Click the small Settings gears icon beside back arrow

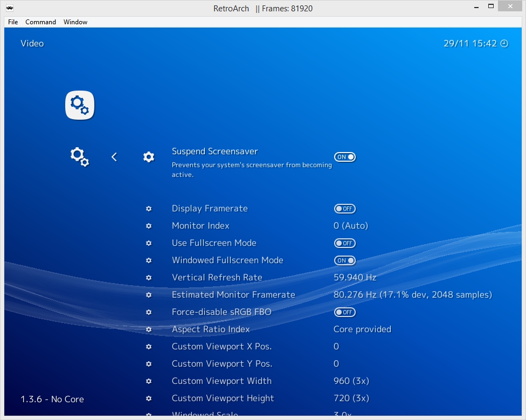[x=80, y=157]
